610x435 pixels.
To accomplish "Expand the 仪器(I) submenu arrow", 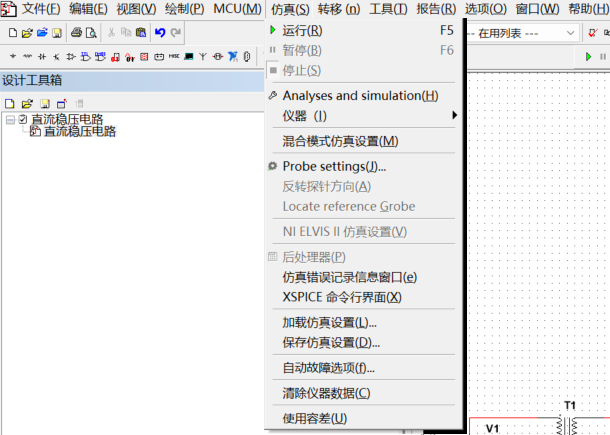I will [x=454, y=115].
